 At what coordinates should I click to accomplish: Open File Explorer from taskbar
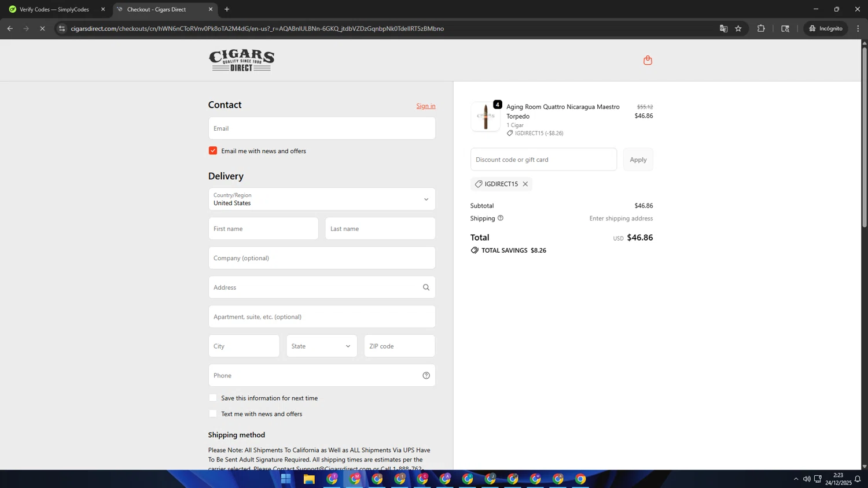pyautogui.click(x=309, y=479)
